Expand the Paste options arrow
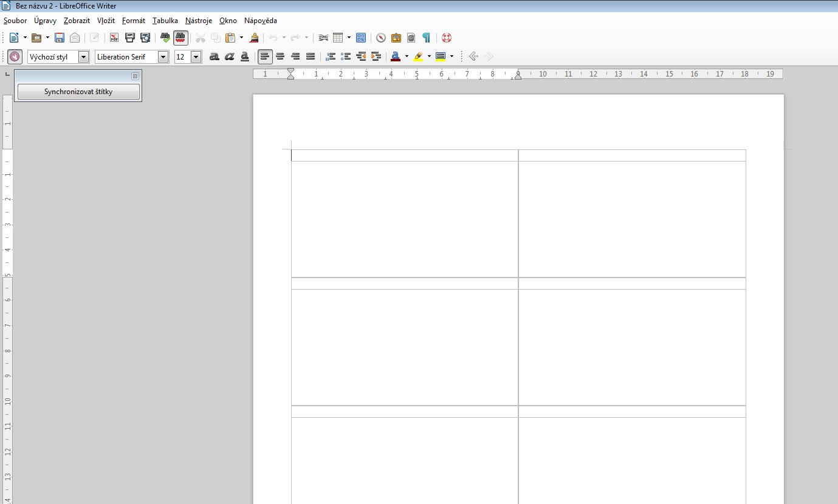 pos(241,38)
